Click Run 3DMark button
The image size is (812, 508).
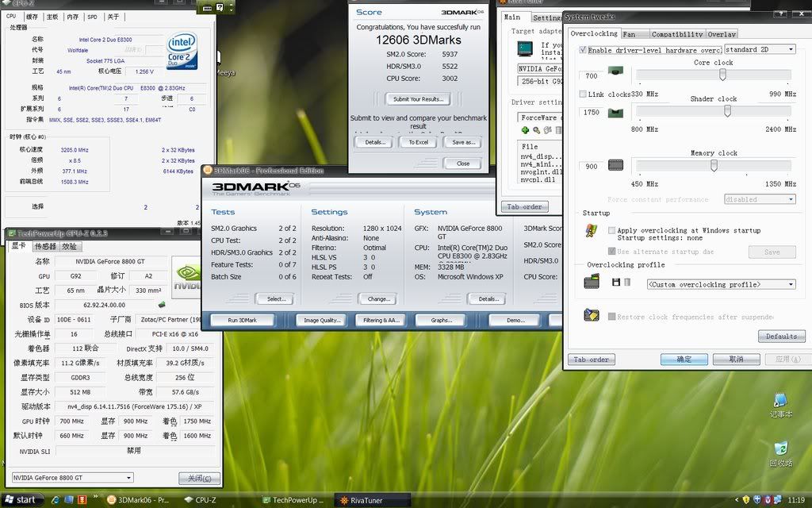click(243, 320)
